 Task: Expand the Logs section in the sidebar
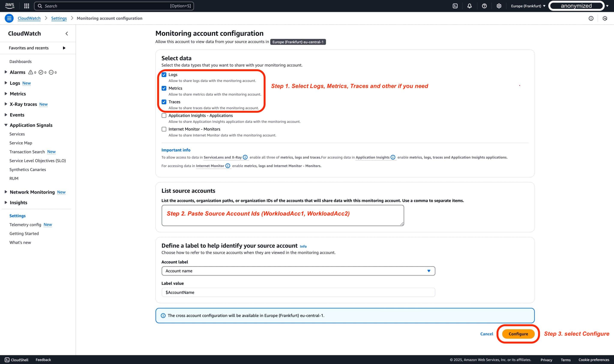(6, 83)
